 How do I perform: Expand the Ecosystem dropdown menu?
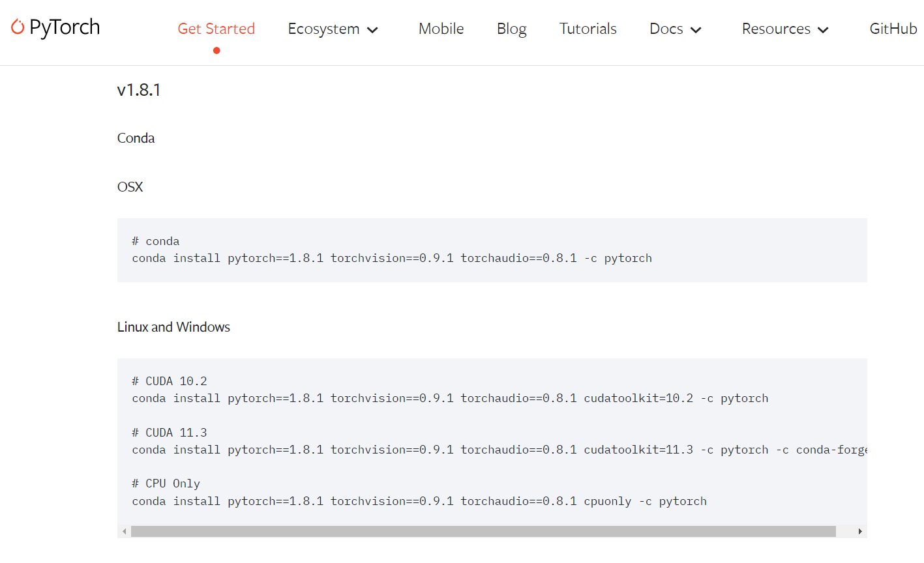(333, 29)
